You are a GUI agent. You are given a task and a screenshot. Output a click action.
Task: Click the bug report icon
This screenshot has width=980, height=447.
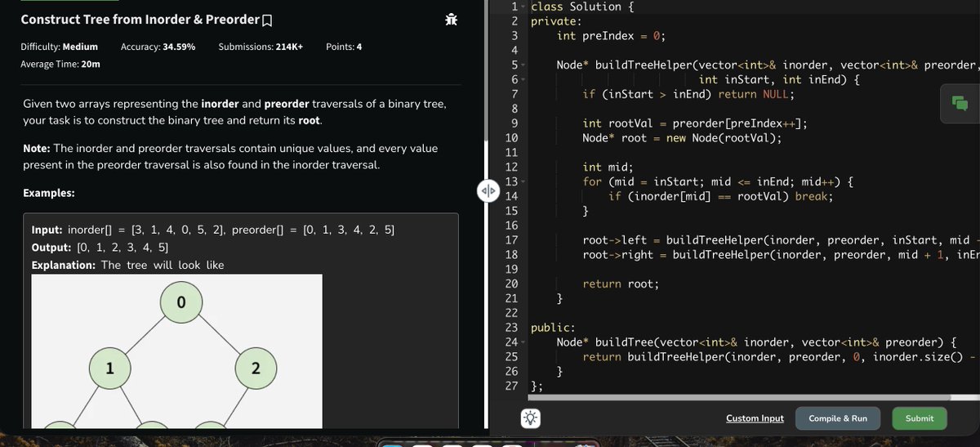(450, 19)
